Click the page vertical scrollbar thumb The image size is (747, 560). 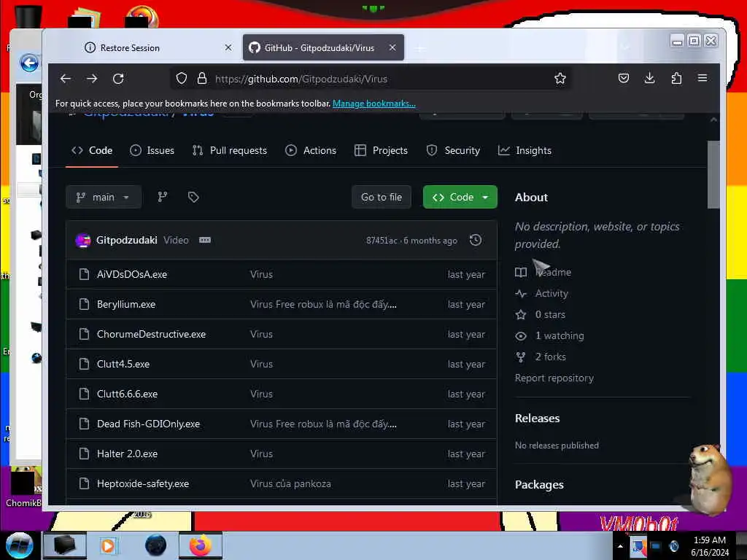pos(713,174)
